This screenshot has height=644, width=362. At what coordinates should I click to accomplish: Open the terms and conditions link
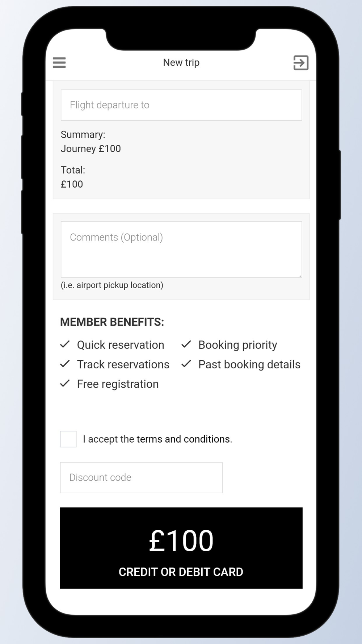tap(184, 439)
